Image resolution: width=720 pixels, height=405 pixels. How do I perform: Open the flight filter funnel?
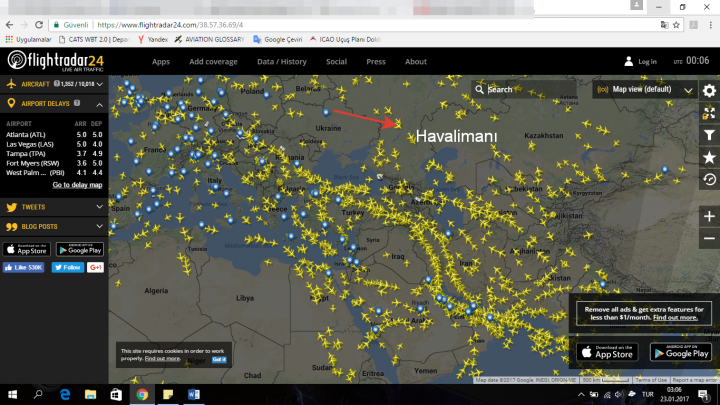click(709, 135)
